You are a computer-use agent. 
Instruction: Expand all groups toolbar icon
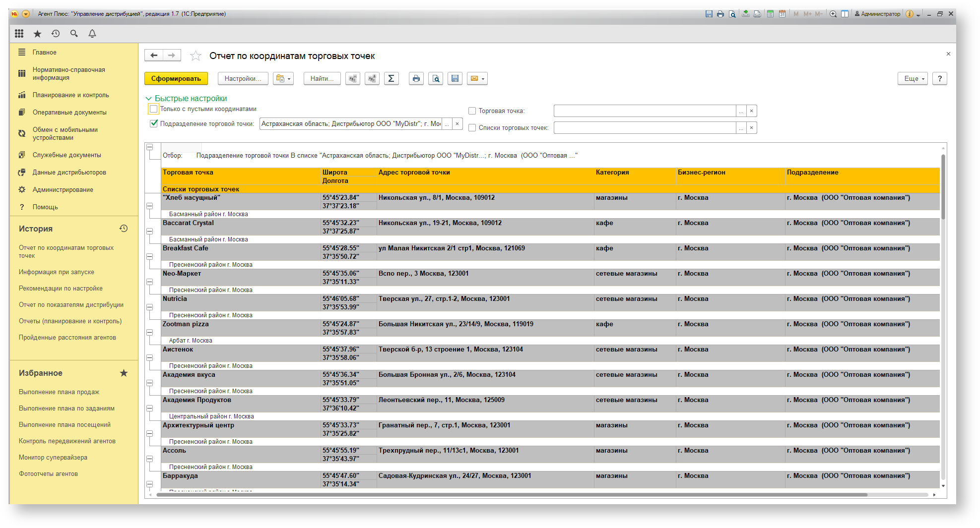click(372, 78)
